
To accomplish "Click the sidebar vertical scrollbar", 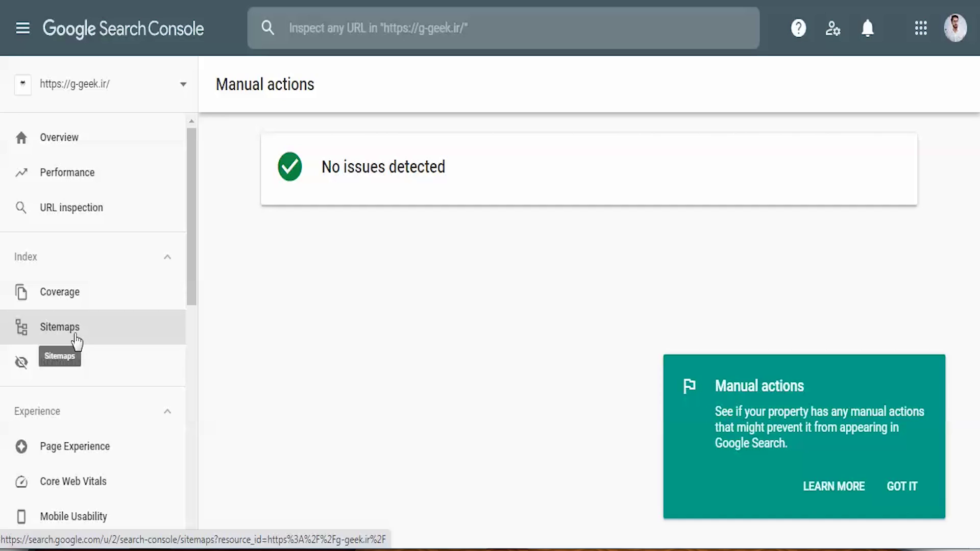I will [x=191, y=217].
